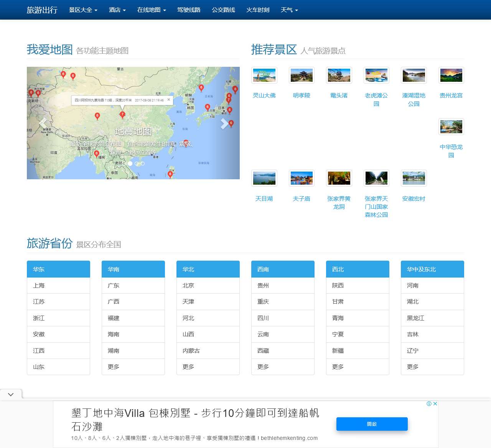
Task: Open the 贵州龙宫 thumbnail image
Action: click(451, 75)
